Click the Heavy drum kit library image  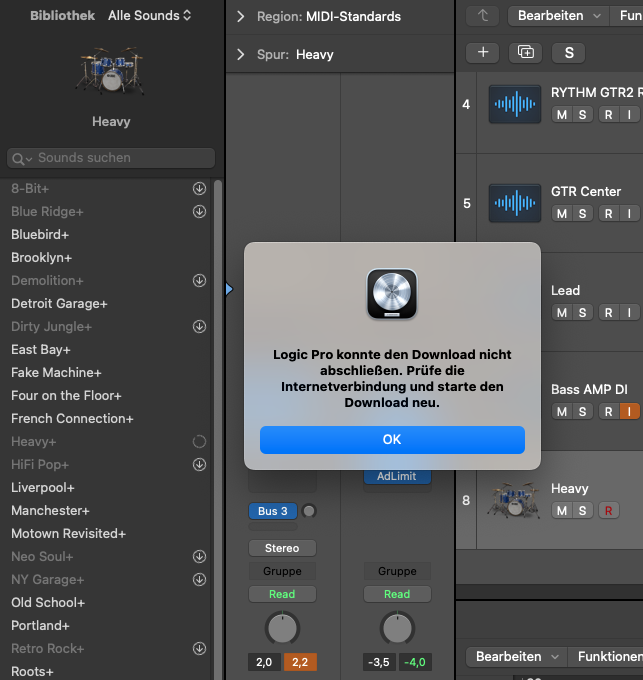pos(111,71)
